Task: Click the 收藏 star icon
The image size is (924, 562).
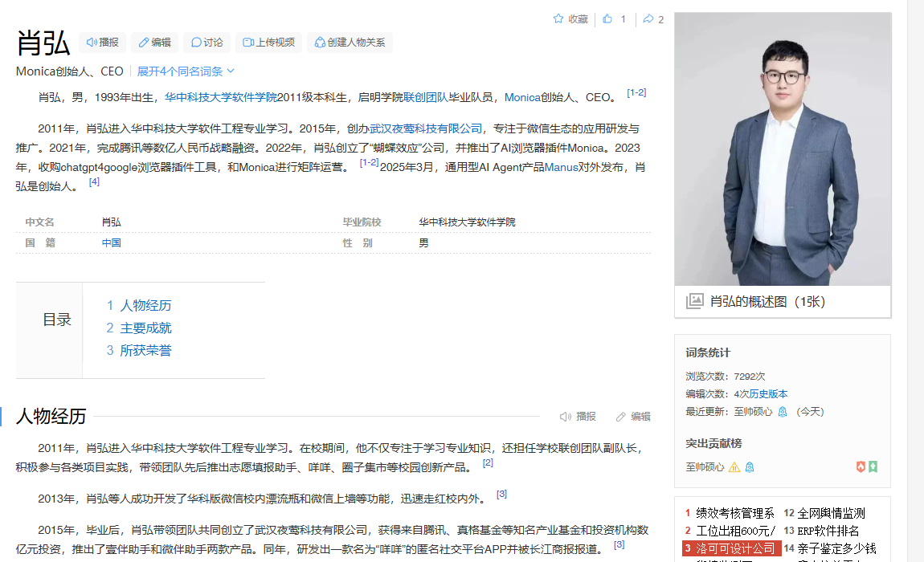Action: pyautogui.click(x=558, y=18)
